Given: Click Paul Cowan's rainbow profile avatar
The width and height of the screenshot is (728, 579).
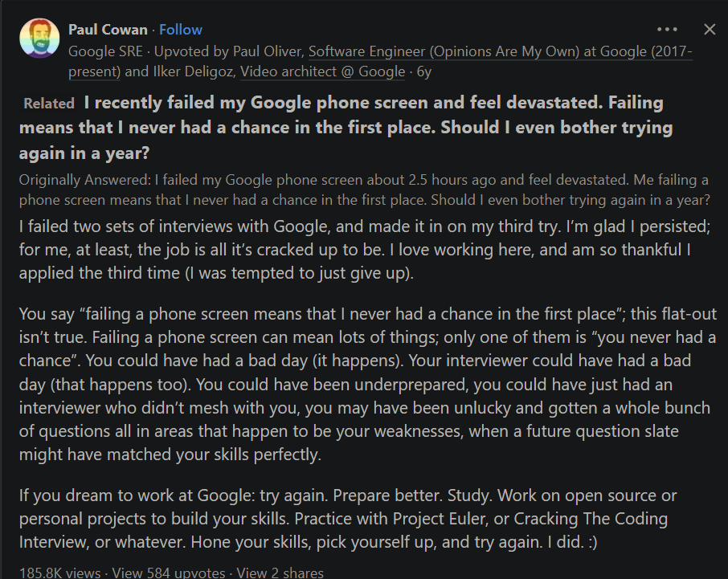Looking at the screenshot, I should click(39, 38).
